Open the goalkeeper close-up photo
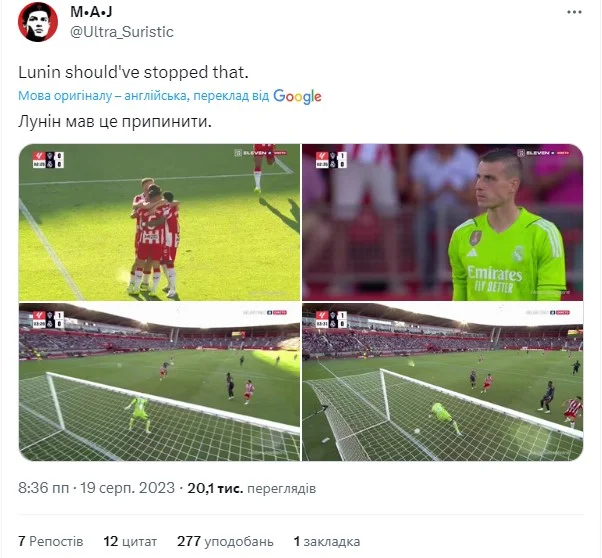The image size is (602, 558). [x=442, y=222]
